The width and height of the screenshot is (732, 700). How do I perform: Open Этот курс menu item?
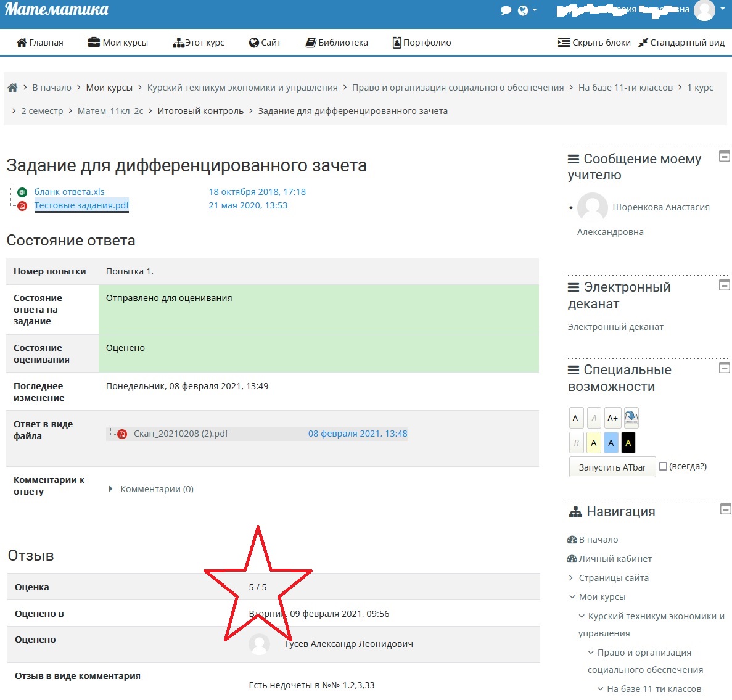point(199,43)
